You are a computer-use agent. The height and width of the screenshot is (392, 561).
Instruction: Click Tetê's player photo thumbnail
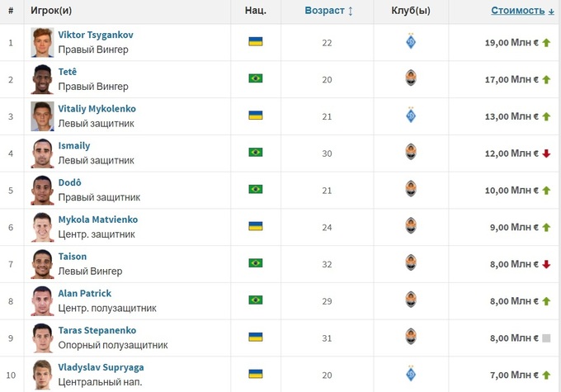coord(42,79)
